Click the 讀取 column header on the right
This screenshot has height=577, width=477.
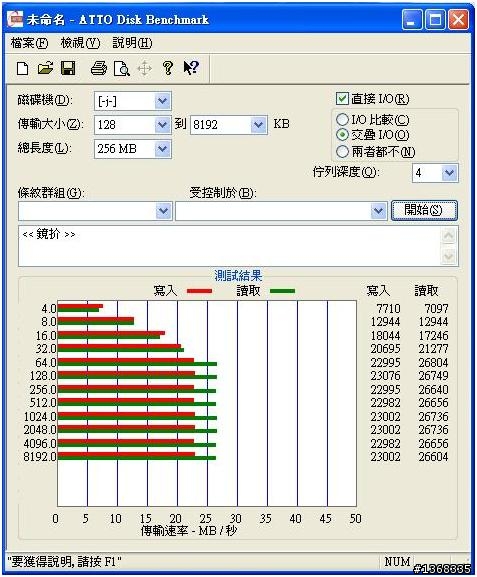click(426, 291)
